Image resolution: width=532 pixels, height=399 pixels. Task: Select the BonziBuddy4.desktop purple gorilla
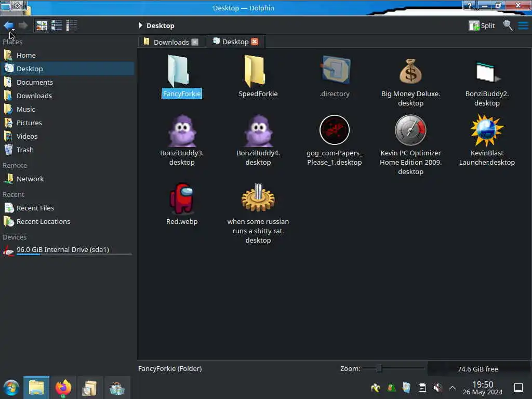[258, 130]
